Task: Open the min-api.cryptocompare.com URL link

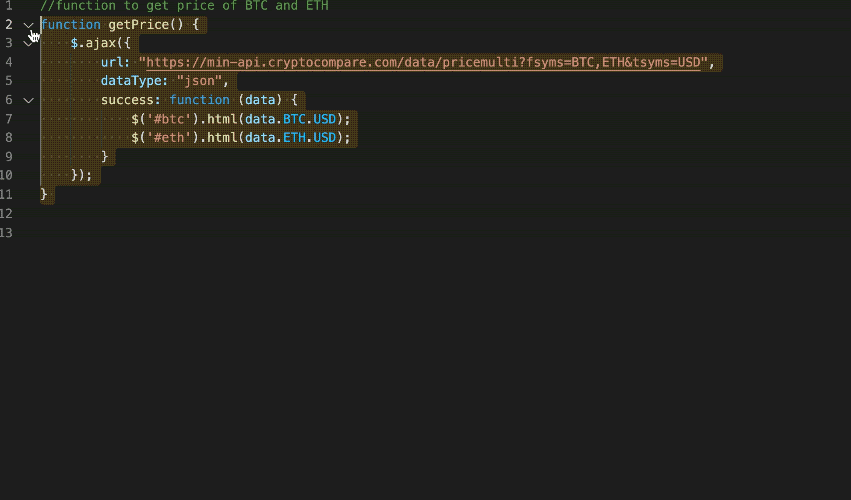Action: click(x=423, y=62)
